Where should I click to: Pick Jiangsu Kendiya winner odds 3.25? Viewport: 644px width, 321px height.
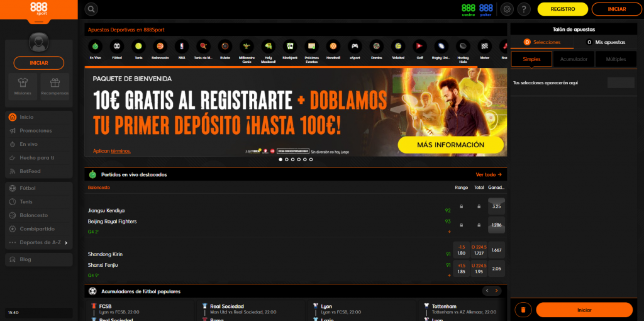coord(497,206)
